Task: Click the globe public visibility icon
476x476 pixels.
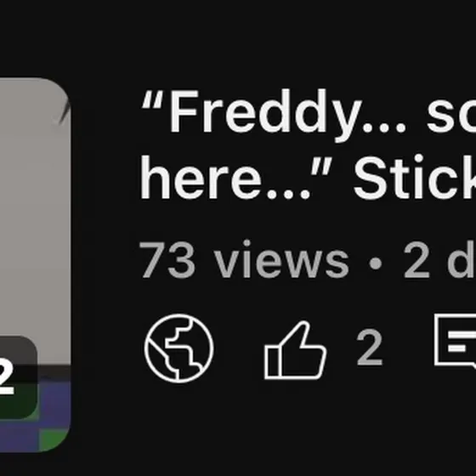Action: pyautogui.click(x=178, y=348)
